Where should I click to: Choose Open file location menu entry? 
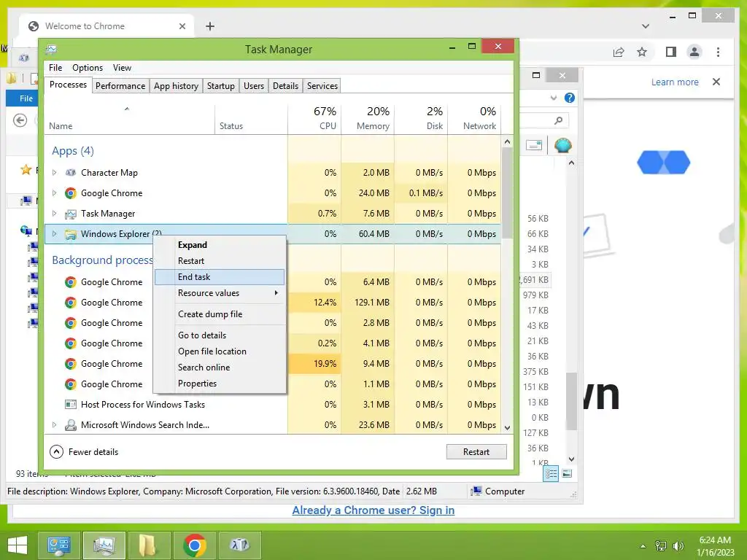pyautogui.click(x=220, y=351)
